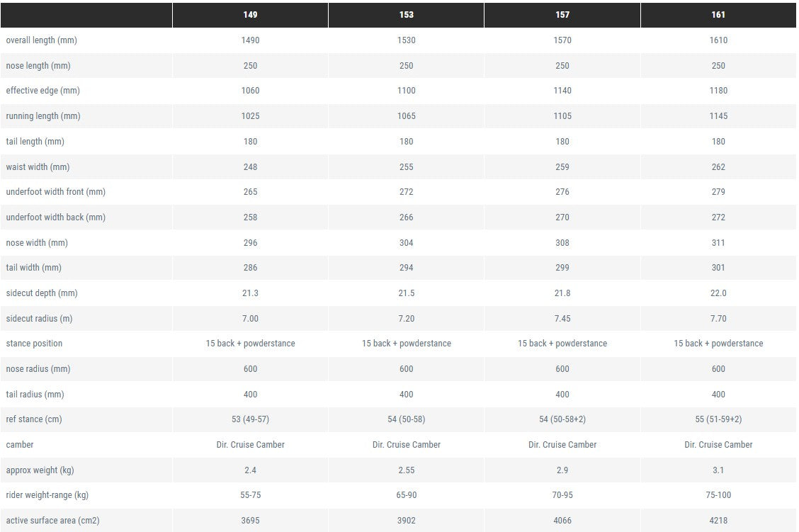
Task: Click the 149 size column header
Action: point(250,15)
